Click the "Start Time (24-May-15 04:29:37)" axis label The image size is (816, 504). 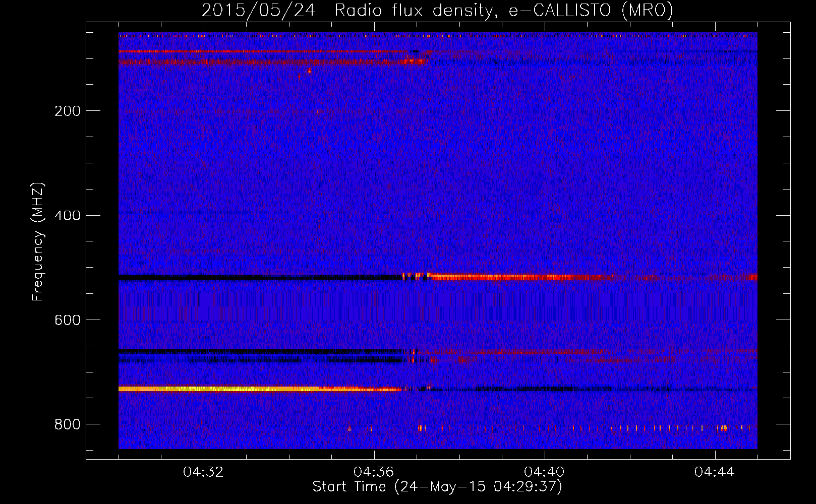(437, 487)
